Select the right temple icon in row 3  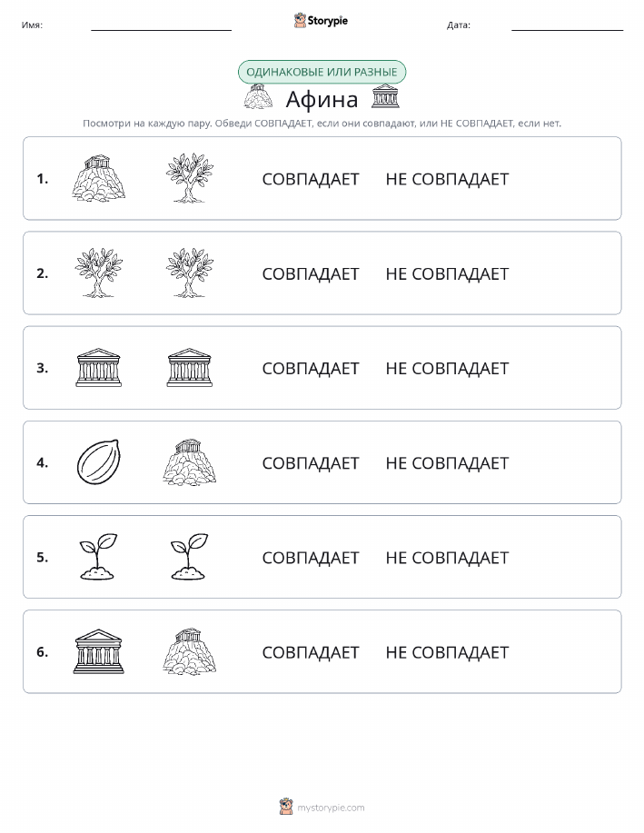[x=190, y=368]
